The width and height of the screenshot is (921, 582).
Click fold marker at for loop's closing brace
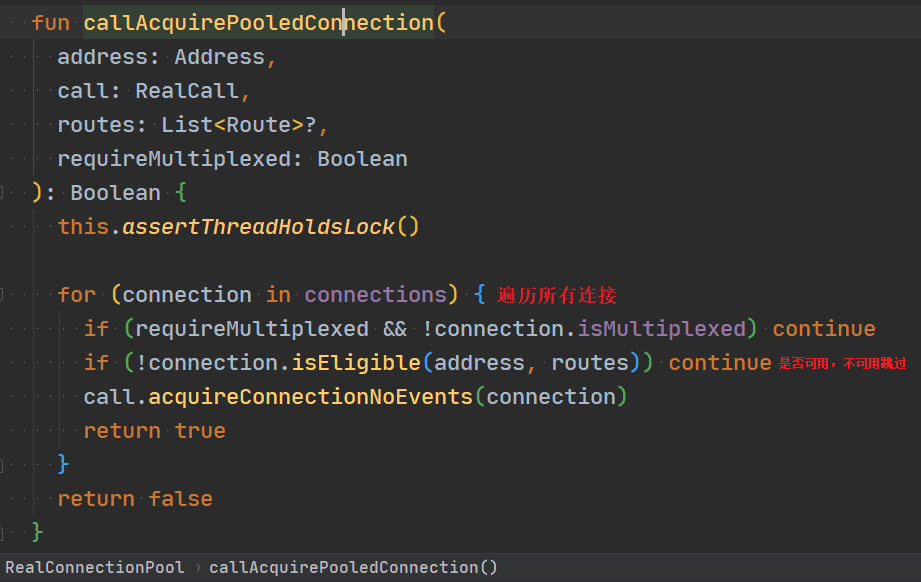click(x=2, y=465)
